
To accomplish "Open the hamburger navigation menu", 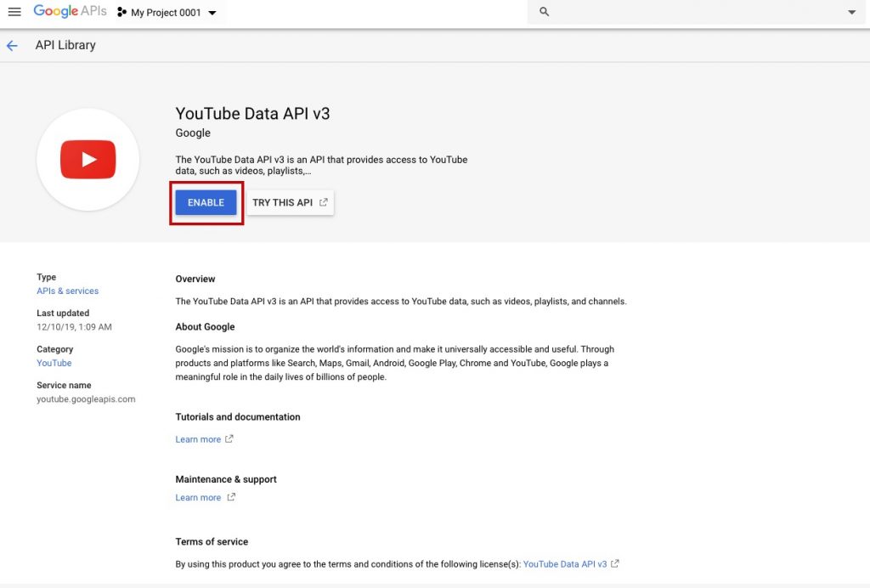I will coord(14,12).
